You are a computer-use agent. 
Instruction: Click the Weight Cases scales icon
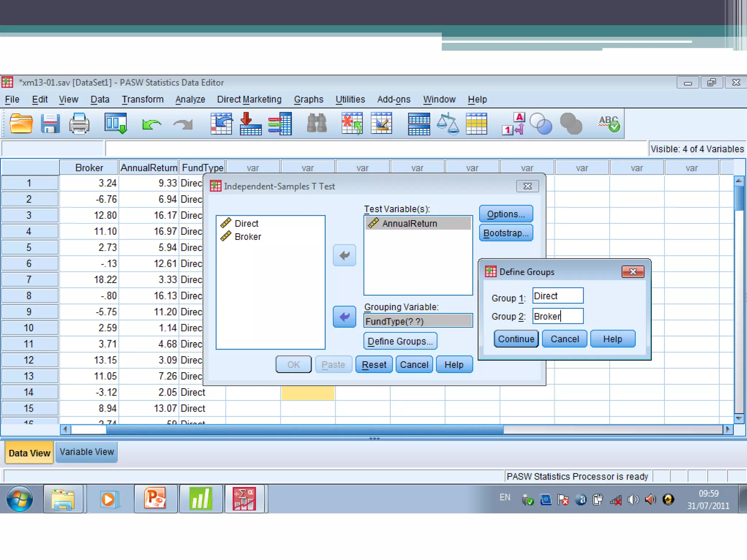(x=448, y=124)
